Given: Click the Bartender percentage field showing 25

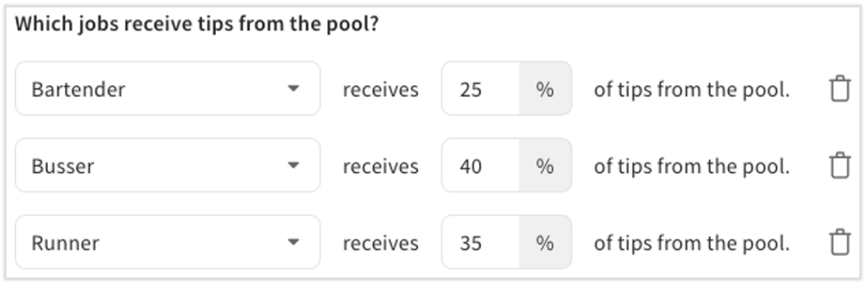Looking at the screenshot, I should (x=481, y=89).
